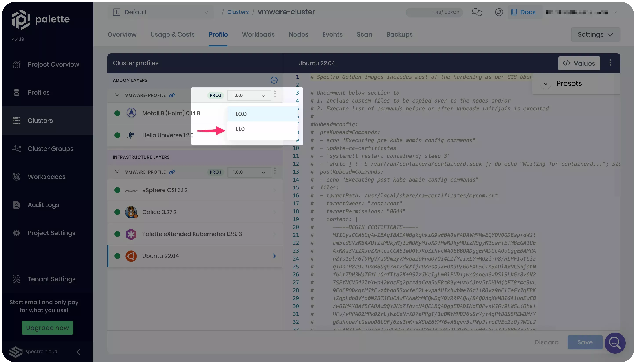Collapse the VMWARE-PROFILE addon layer

(117, 95)
